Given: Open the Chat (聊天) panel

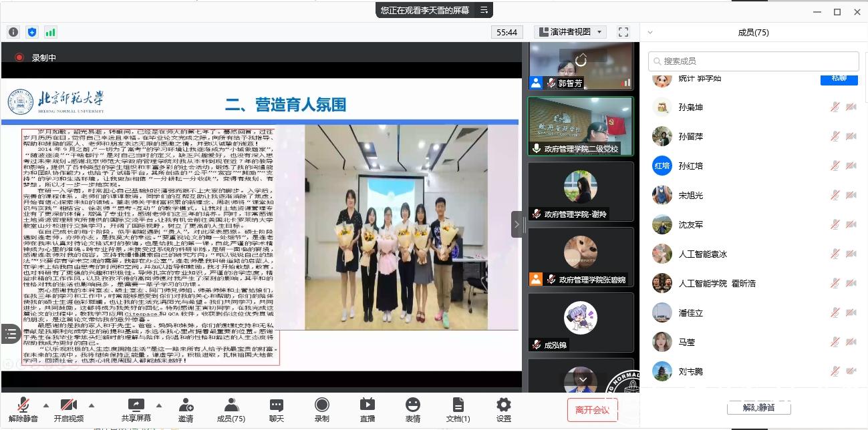Looking at the screenshot, I should click(x=276, y=408).
